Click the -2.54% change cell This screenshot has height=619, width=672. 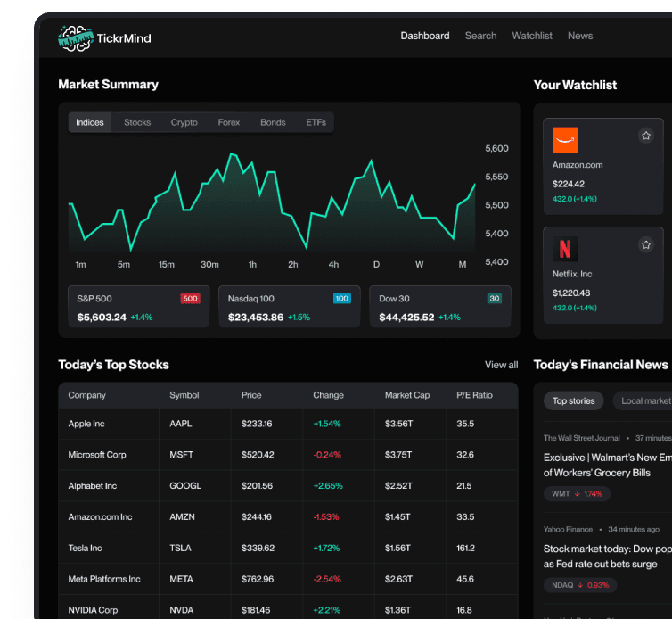click(x=327, y=579)
